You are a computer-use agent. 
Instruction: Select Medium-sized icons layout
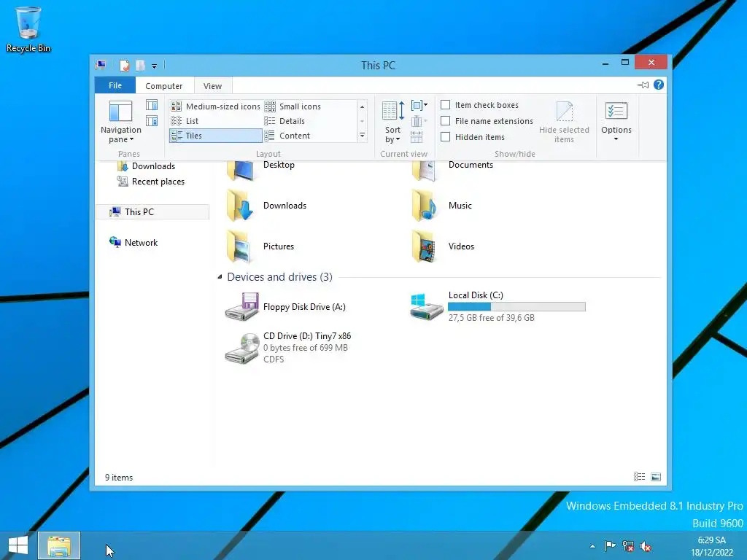(215, 106)
